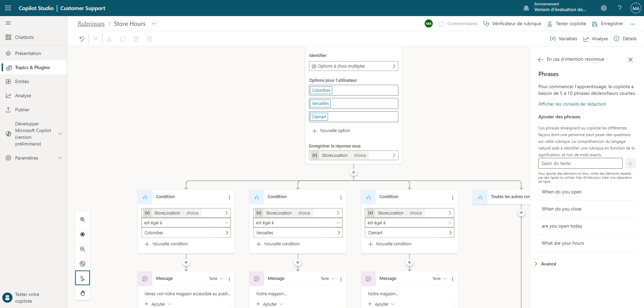The width and height of the screenshot is (644, 308).
Task: Click Ajouter in the Versailles message node
Action: pos(270,304)
